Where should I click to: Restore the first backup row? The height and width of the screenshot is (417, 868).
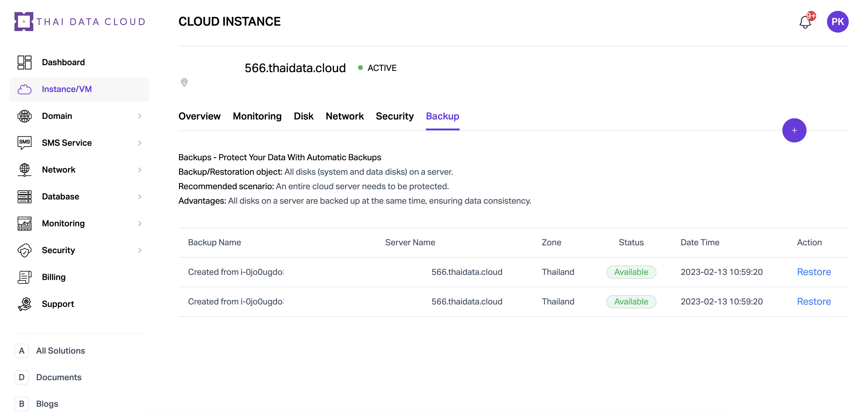813,272
